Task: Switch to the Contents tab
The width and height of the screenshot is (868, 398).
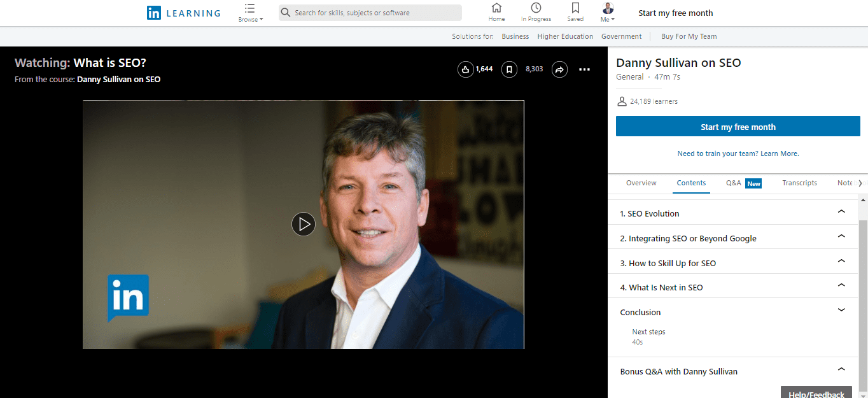Action: [691, 183]
